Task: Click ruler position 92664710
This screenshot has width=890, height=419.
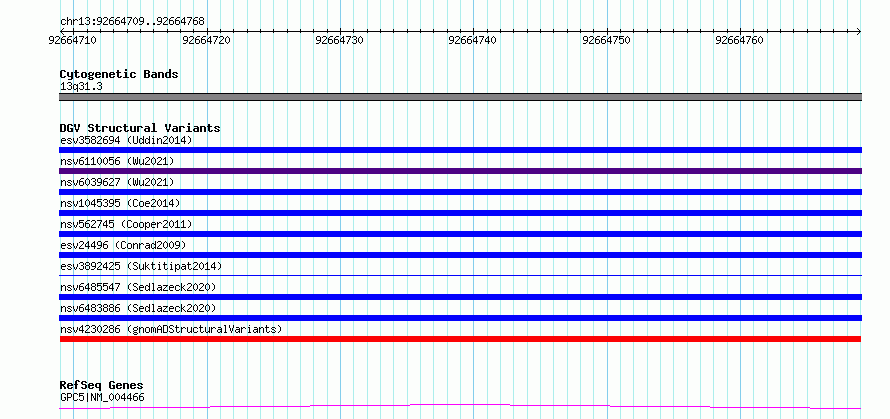Action: (x=73, y=40)
